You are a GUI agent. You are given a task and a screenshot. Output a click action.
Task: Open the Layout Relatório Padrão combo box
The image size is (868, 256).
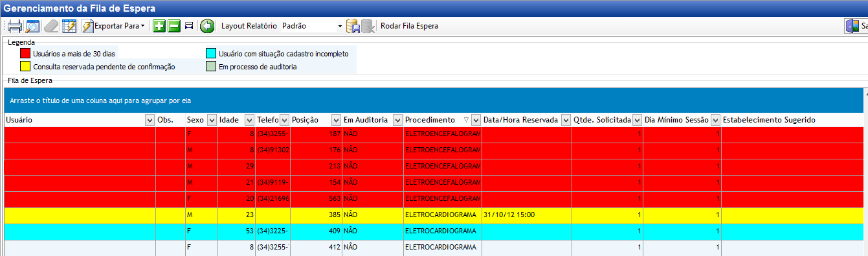tap(311, 26)
